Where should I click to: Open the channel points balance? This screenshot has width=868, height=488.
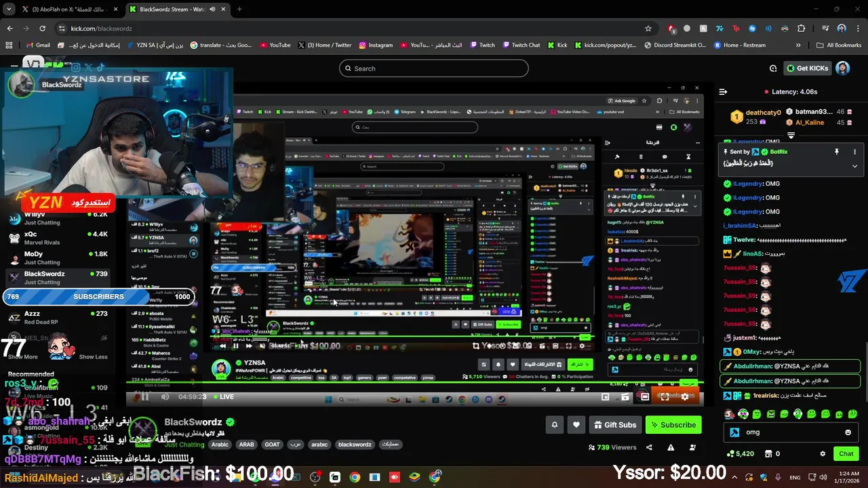click(740, 453)
